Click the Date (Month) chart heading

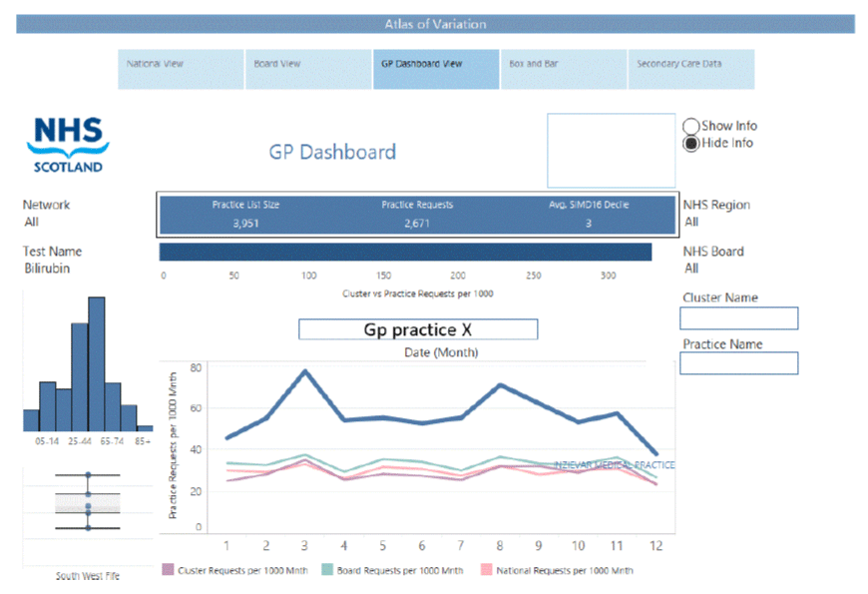point(441,353)
